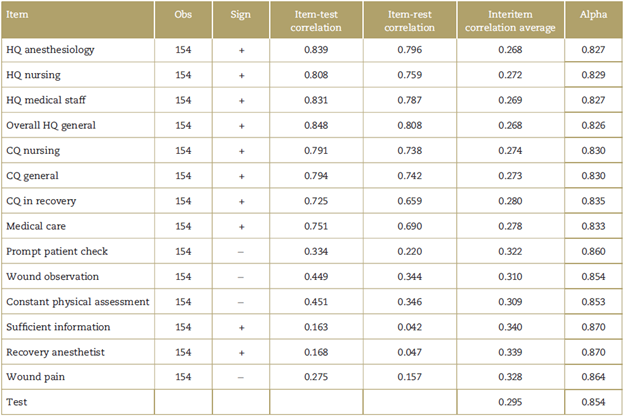Select the Item-rest correlation header
This screenshot has width=624, height=416.
pyautogui.click(x=414, y=17)
